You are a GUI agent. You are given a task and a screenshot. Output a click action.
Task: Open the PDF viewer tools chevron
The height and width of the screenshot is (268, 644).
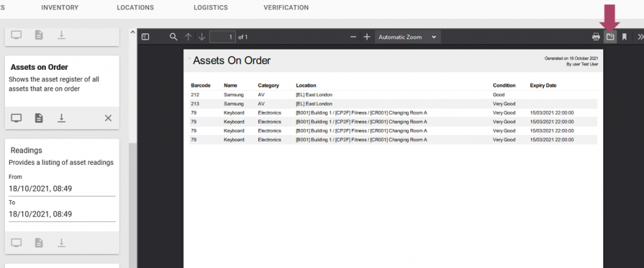pos(640,37)
